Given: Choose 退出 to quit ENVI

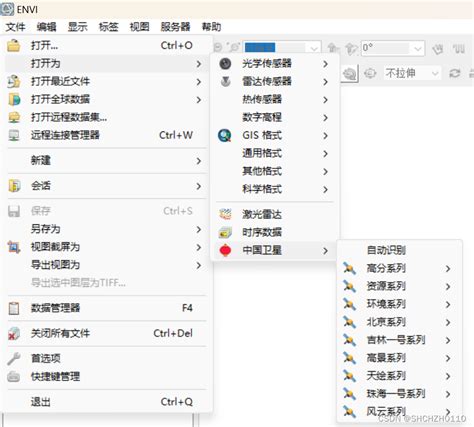Looking at the screenshot, I should 107,402.
